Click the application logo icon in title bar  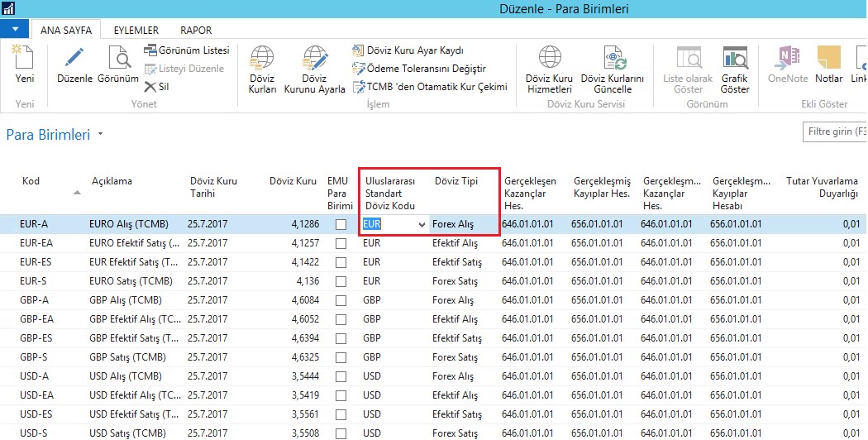[7, 8]
